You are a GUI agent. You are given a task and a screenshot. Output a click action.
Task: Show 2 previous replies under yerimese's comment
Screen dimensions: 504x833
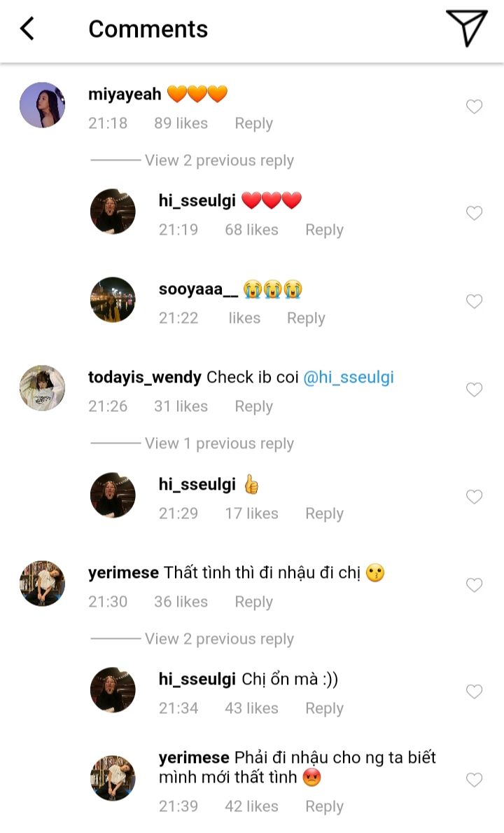coord(218,639)
